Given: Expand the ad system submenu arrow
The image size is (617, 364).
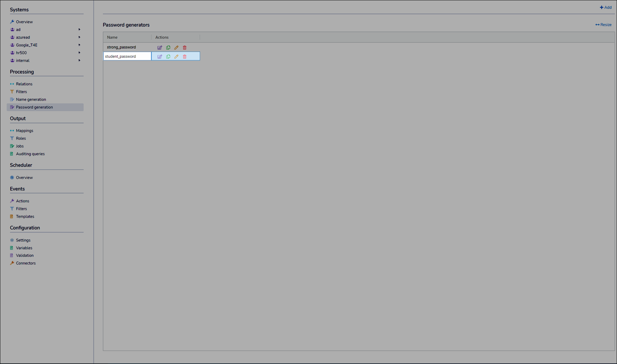Looking at the screenshot, I should pos(79,30).
